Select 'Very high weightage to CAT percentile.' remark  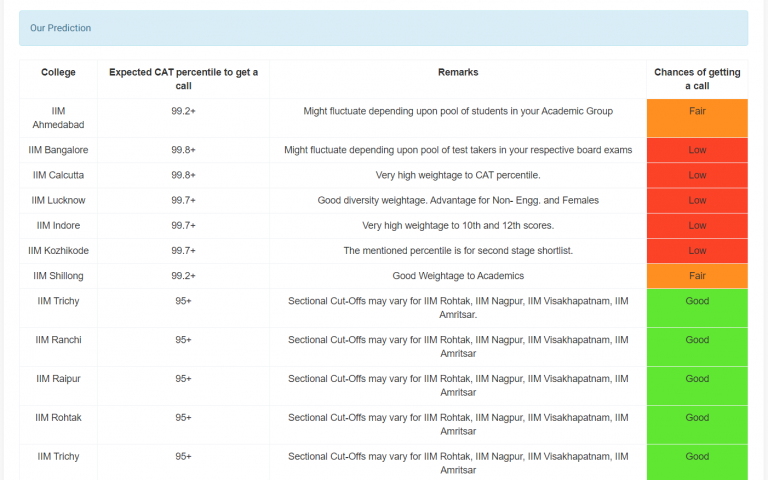click(458, 175)
